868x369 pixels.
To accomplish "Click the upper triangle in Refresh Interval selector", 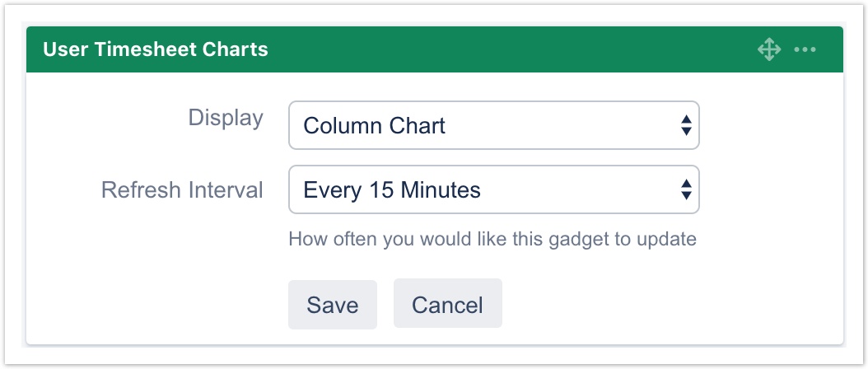I will (685, 184).
